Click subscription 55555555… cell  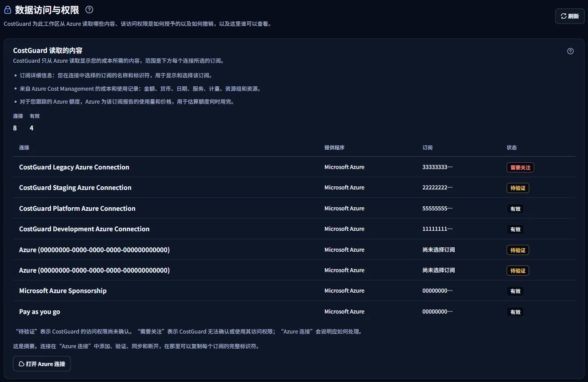(x=437, y=208)
